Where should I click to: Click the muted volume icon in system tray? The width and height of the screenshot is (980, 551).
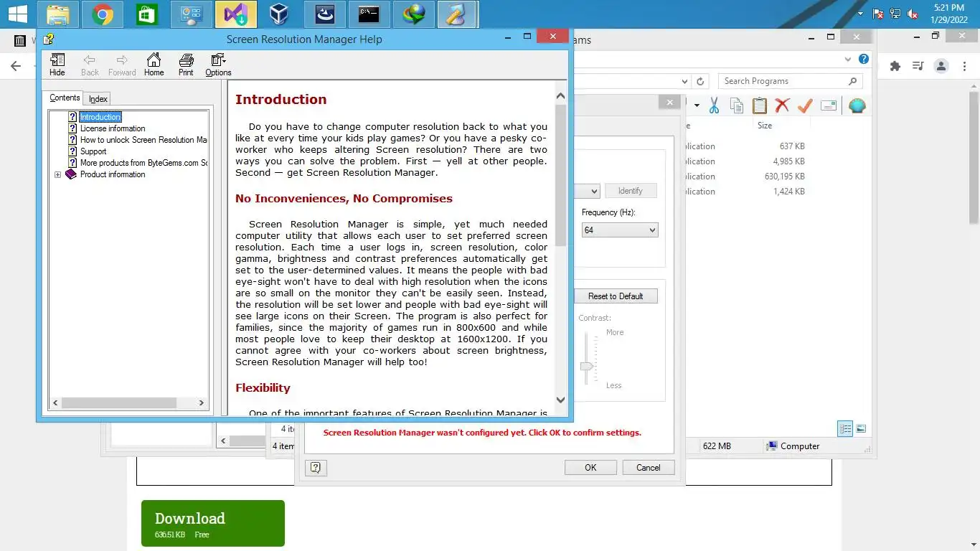pyautogui.click(x=913, y=14)
